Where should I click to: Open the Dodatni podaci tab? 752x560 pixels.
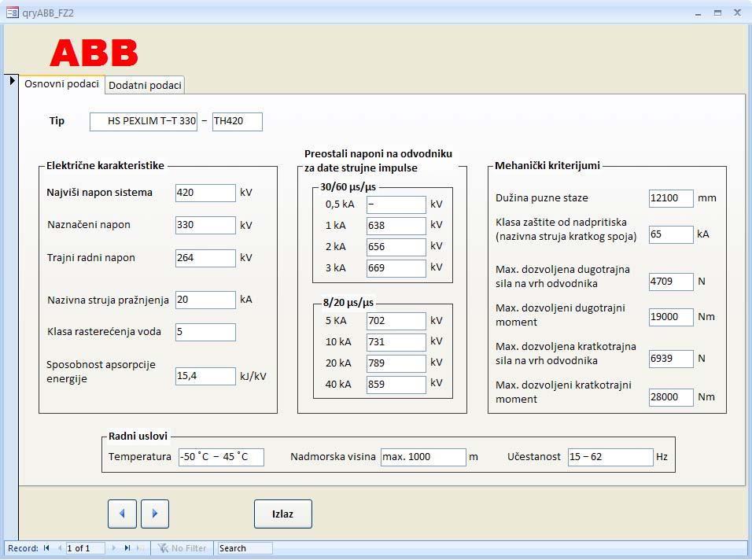pos(145,86)
